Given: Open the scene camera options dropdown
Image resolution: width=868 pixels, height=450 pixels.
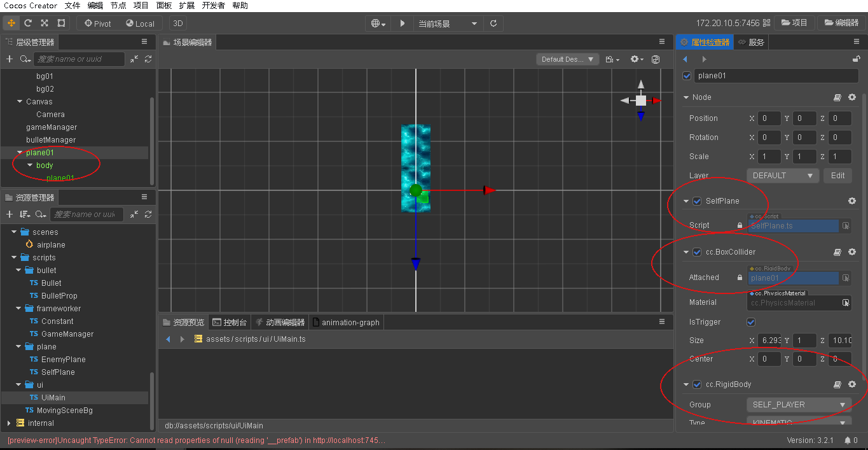Looking at the screenshot, I should pos(613,59).
